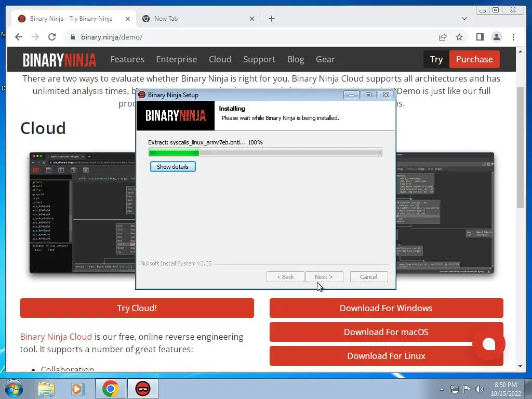This screenshot has height=399, width=532.
Task: Close the Binary Ninja browser tab
Action: [x=128, y=19]
